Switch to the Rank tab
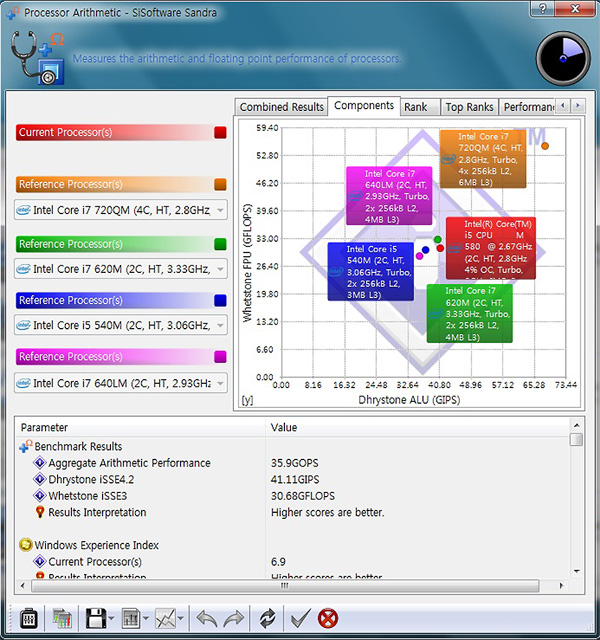Screen dimensions: 600x640 pos(420,107)
